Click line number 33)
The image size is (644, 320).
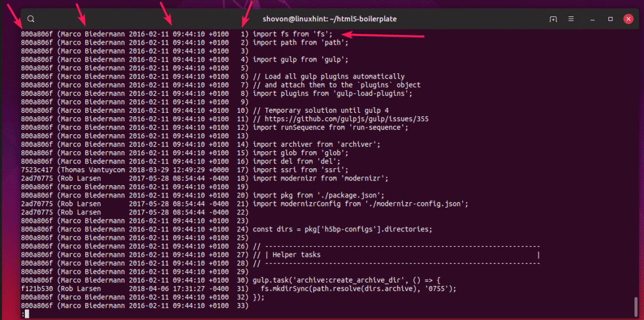tap(243, 305)
